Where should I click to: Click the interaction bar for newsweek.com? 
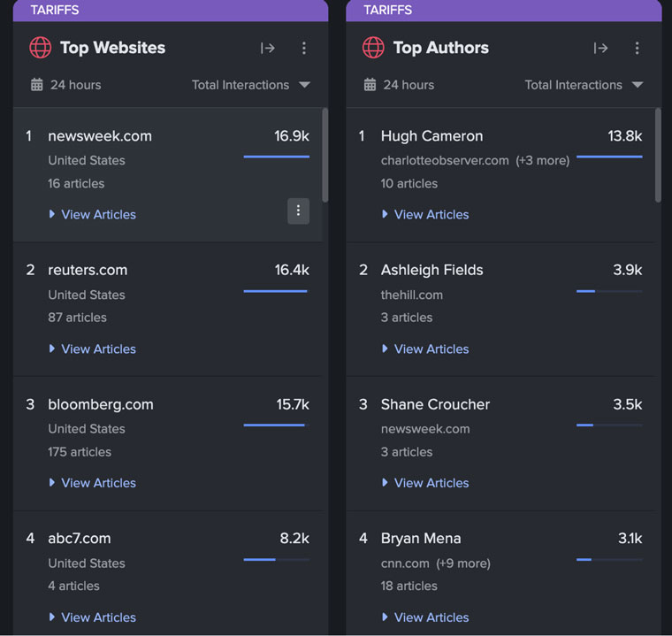[x=277, y=157]
